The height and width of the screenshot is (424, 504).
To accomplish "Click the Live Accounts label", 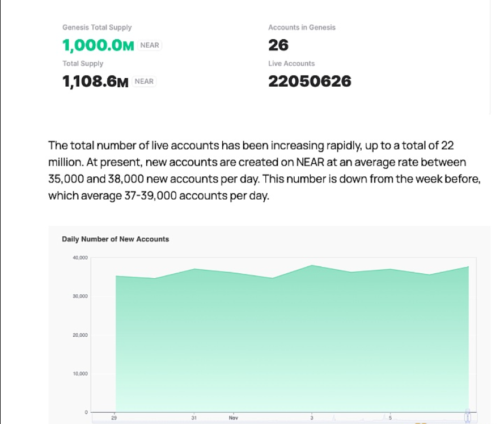I will 291,63.
